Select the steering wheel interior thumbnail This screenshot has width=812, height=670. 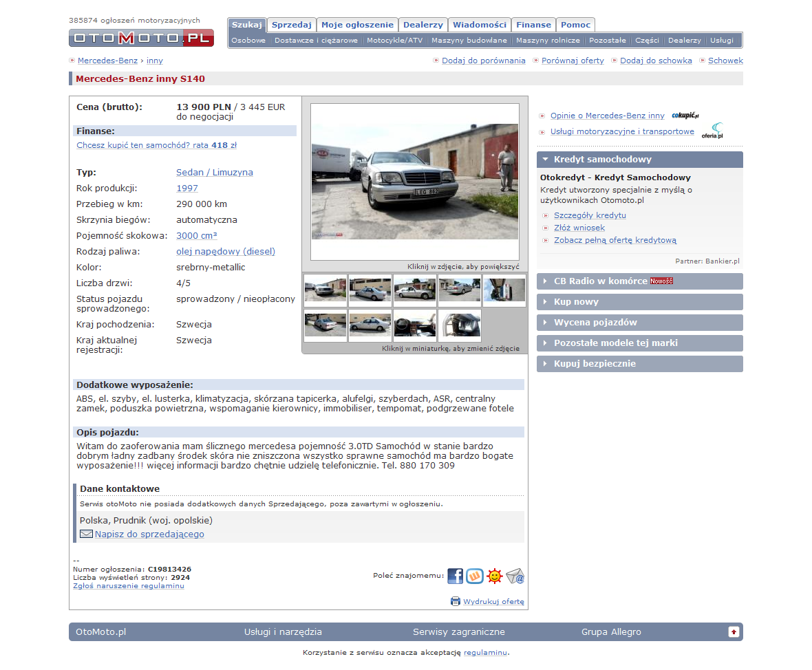415,325
